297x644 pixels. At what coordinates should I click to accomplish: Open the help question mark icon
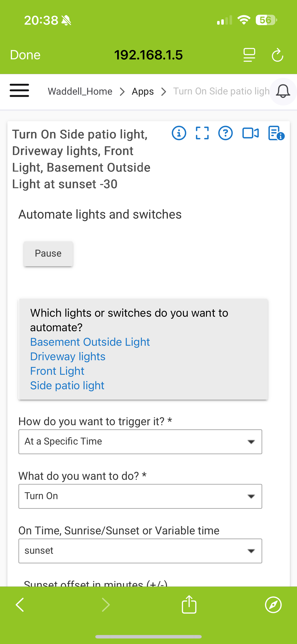(x=225, y=133)
